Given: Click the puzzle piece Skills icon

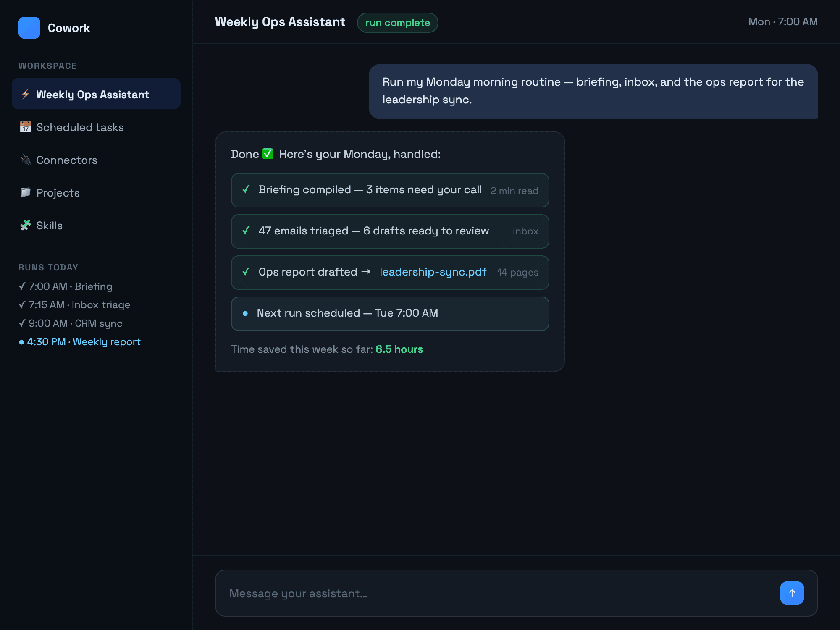Looking at the screenshot, I should pos(26,225).
